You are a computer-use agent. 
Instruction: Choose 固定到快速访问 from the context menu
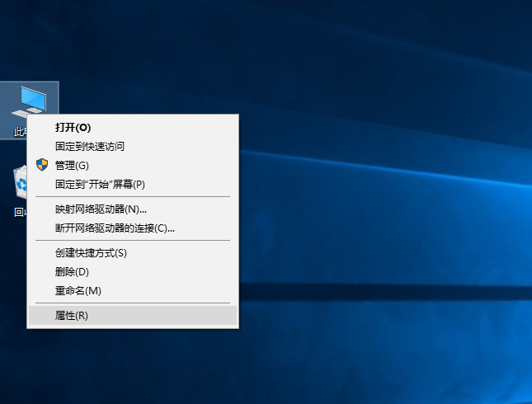(89, 146)
